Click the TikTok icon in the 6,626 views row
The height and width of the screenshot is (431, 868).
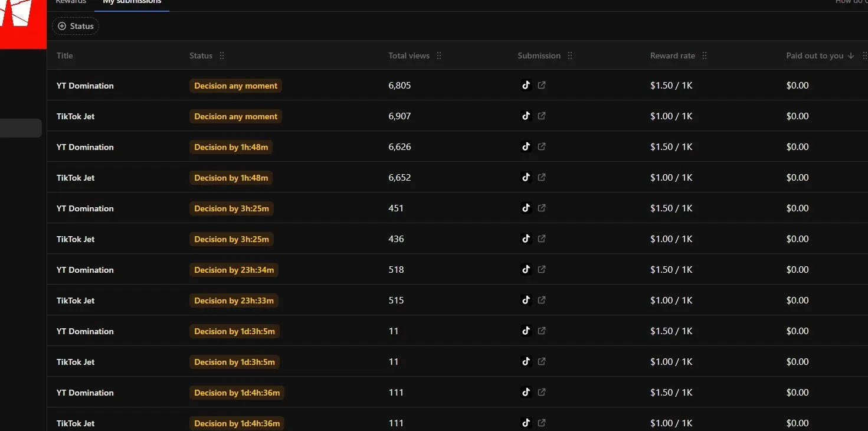click(526, 146)
